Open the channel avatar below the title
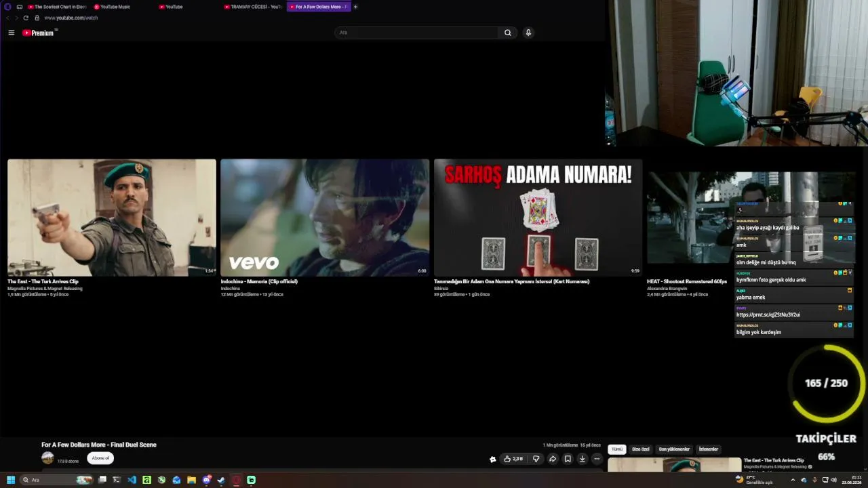 pyautogui.click(x=47, y=458)
